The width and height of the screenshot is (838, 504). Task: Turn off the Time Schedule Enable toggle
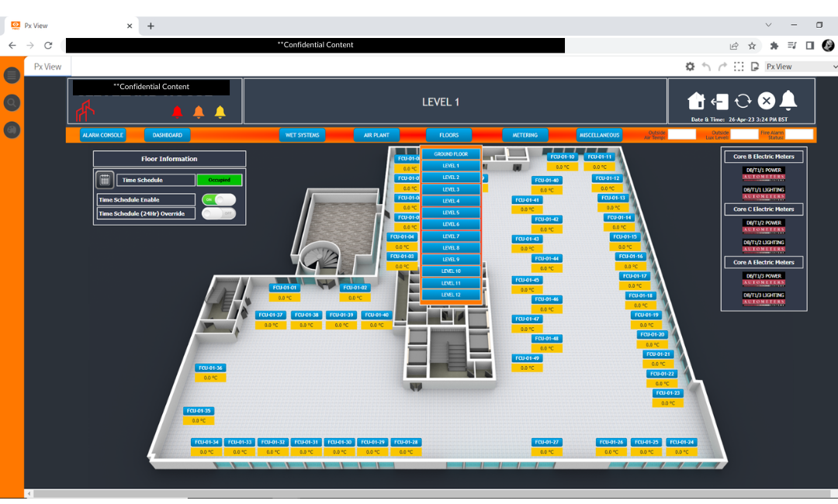(x=218, y=199)
